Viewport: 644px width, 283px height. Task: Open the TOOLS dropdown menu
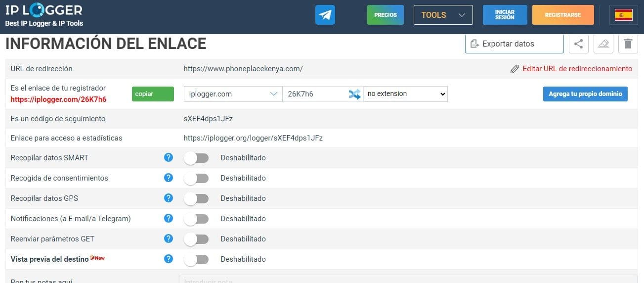pyautogui.click(x=443, y=15)
